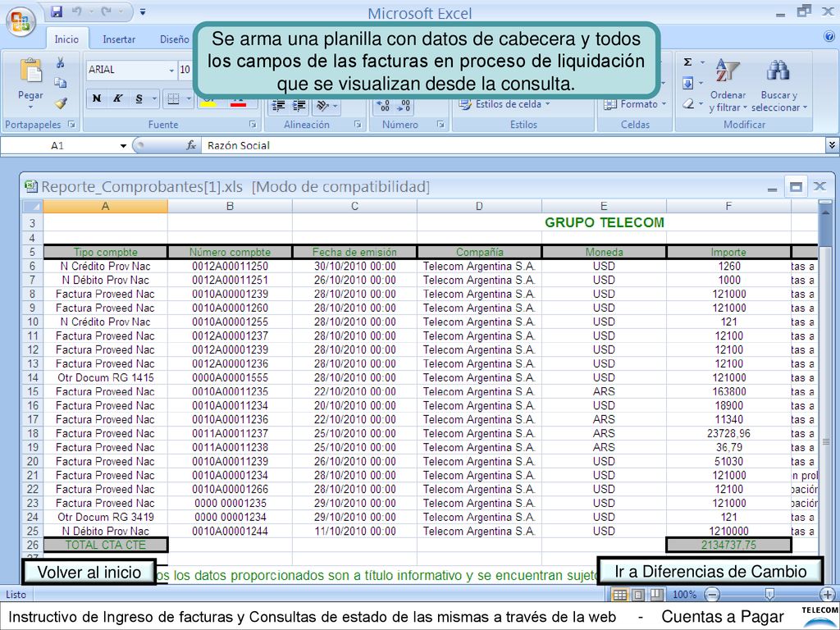This screenshot has height=630, width=840.
Task: Paste with the Pegar clipboard icon
Action: [x=30, y=71]
